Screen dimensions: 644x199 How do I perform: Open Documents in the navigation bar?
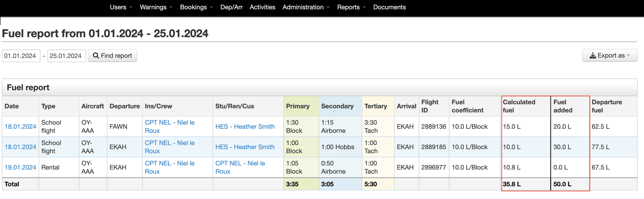pos(389,7)
